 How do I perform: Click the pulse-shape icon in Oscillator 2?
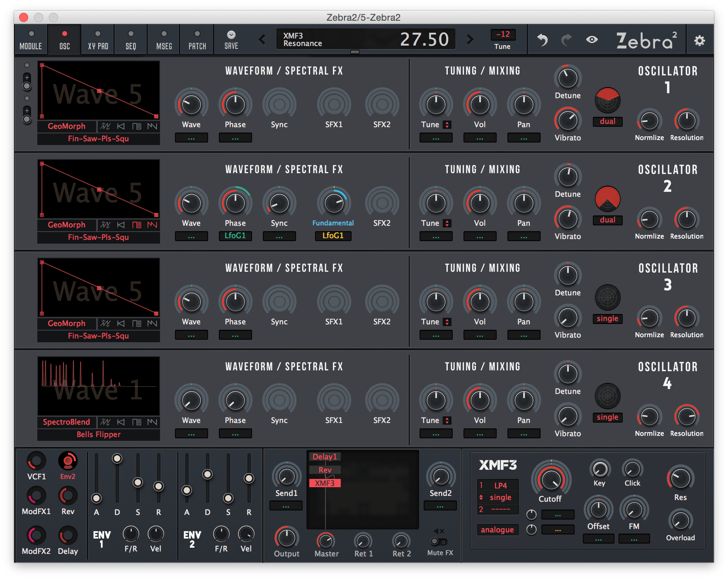136,225
